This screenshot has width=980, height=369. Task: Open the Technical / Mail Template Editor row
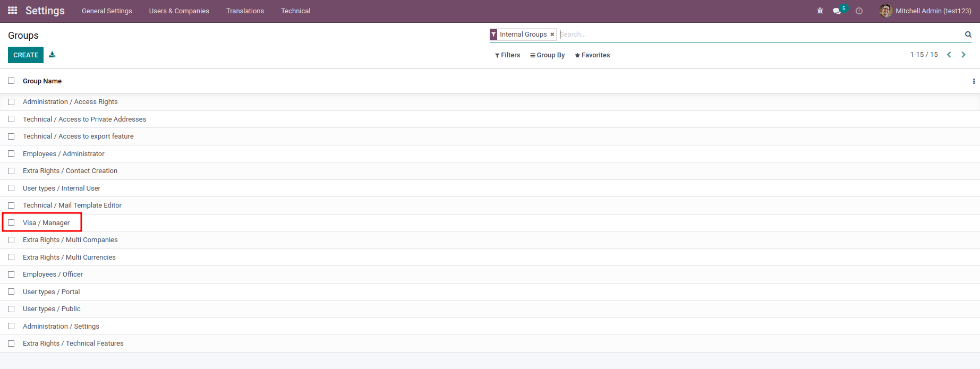click(72, 205)
